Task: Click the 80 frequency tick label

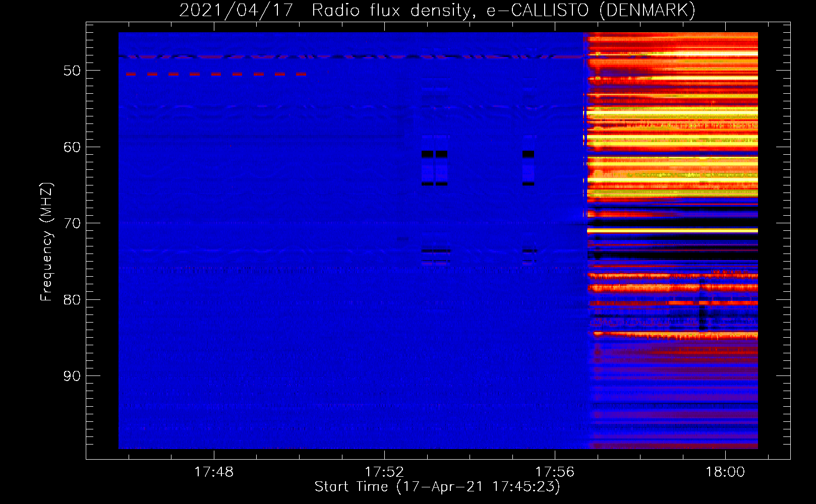Action: (72, 300)
